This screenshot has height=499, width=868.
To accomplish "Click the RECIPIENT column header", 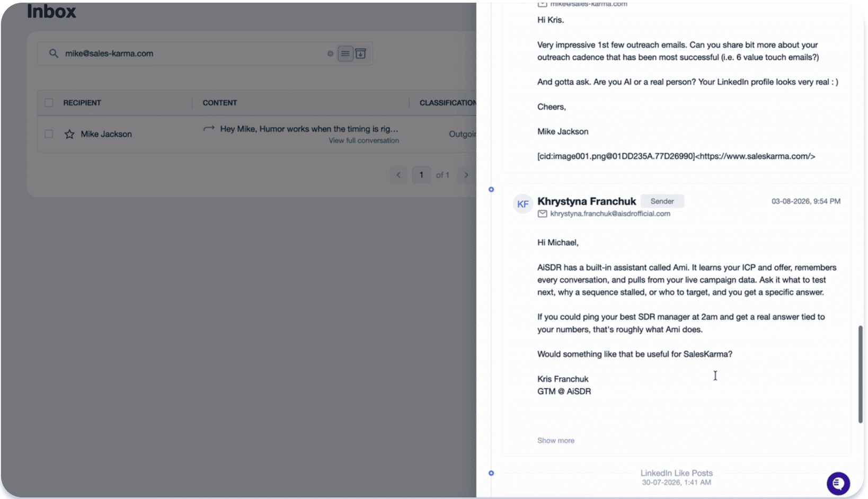I will coord(82,103).
